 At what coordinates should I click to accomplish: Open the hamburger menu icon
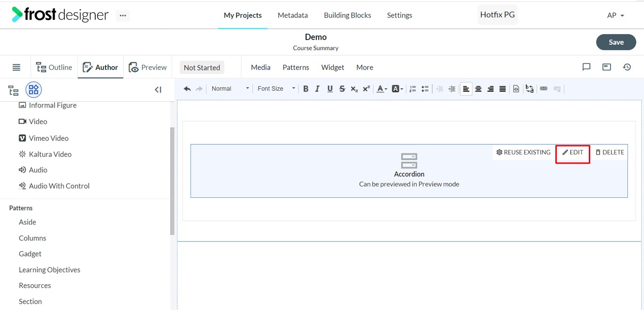coord(17,67)
